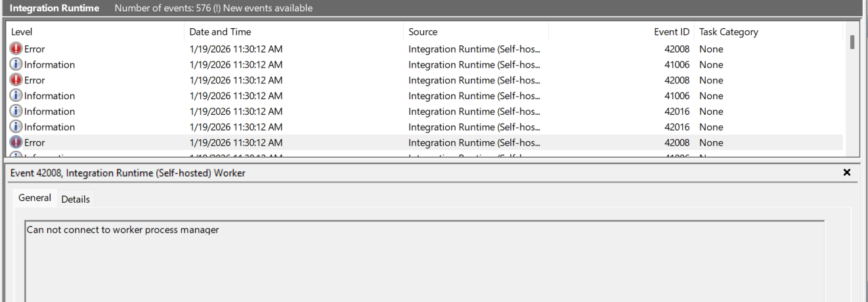868x302 pixels.
Task: Close the Event 42008 detail pane
Action: (846, 172)
